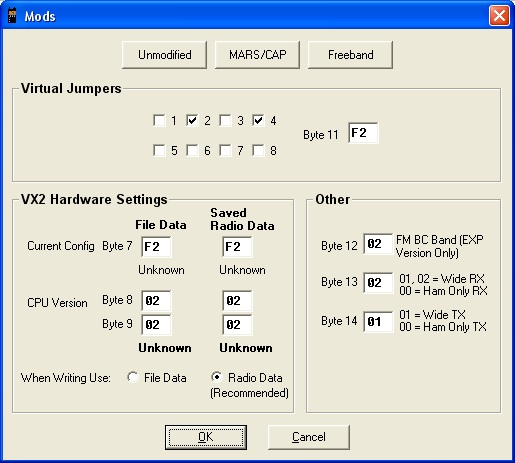Uncheck virtual jumper 4

tap(259, 120)
